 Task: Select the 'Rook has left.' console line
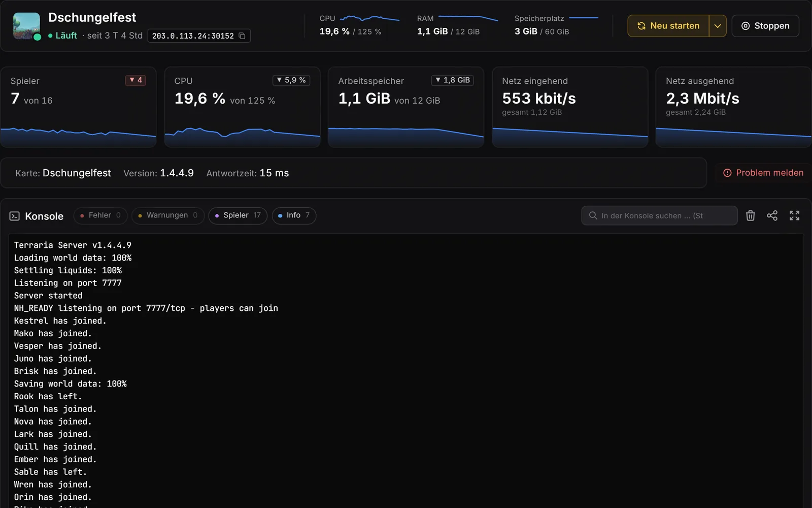tap(48, 396)
